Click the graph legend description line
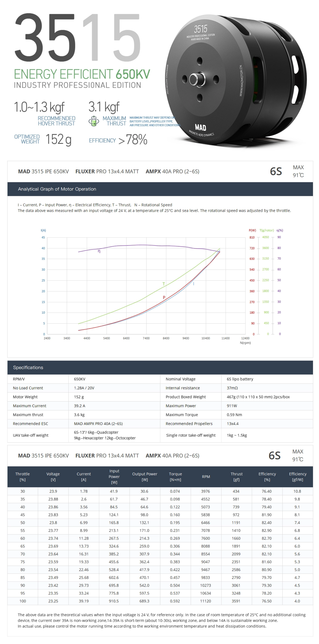Screen dimensions: 319x644 pyautogui.click(x=95, y=205)
